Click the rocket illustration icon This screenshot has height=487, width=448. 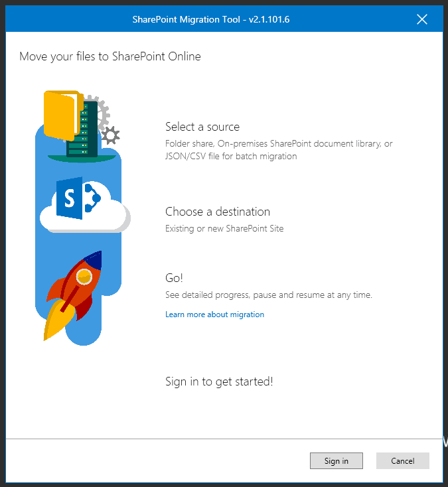coord(74,295)
